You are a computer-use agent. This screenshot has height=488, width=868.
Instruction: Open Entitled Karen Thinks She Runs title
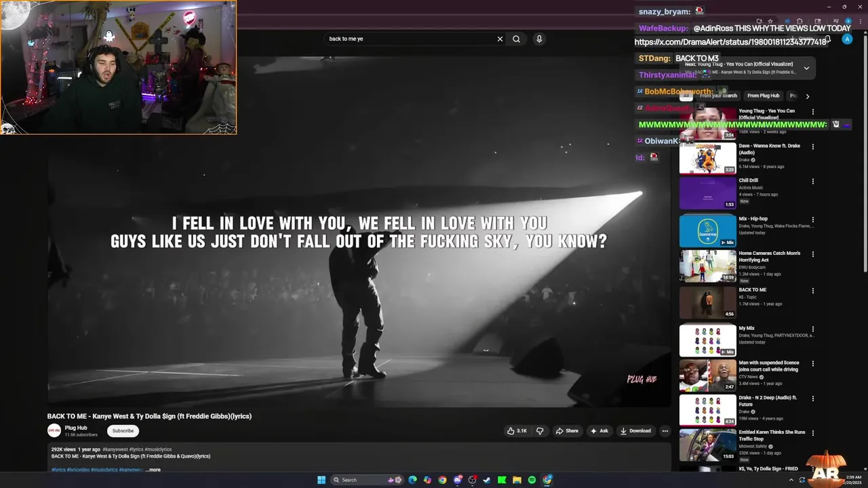point(772,435)
